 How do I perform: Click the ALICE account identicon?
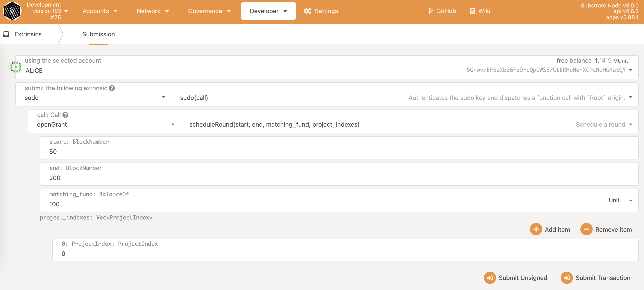[x=16, y=67]
